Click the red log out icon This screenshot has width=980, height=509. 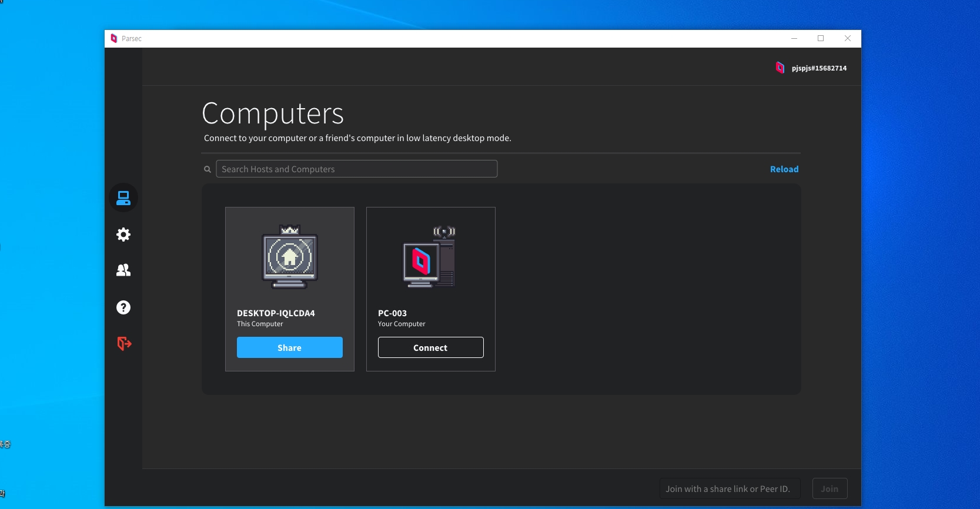(x=124, y=343)
